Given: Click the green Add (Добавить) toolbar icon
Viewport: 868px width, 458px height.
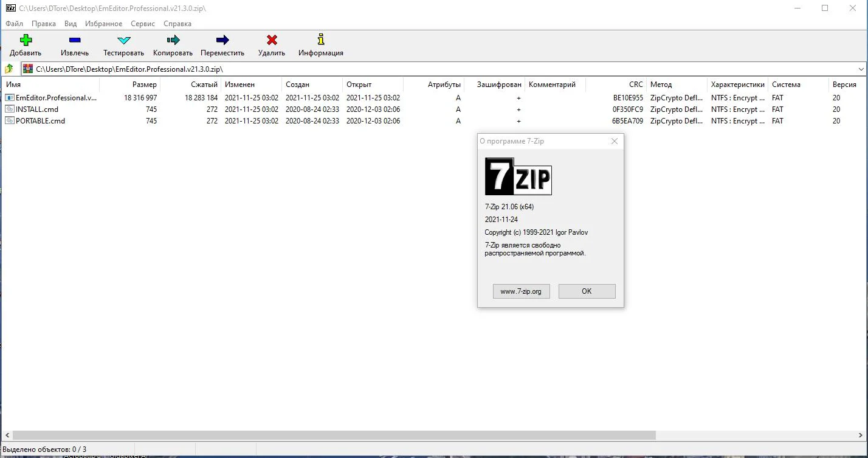Looking at the screenshot, I should tap(26, 40).
